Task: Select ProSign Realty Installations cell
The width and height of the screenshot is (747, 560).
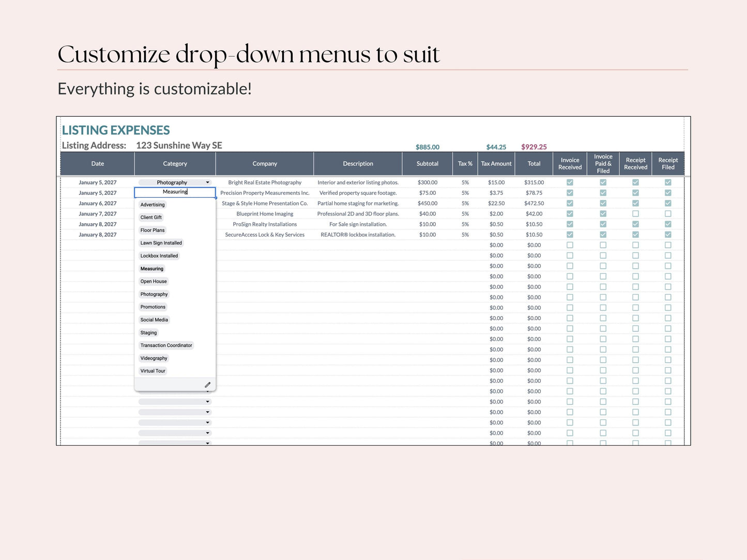Action: (265, 224)
